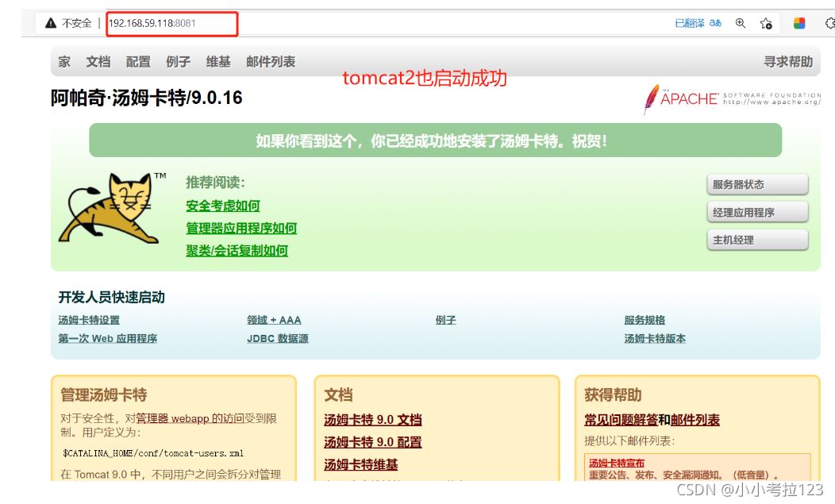Open the 服务规格 link
This screenshot has width=835, height=504.
point(645,320)
